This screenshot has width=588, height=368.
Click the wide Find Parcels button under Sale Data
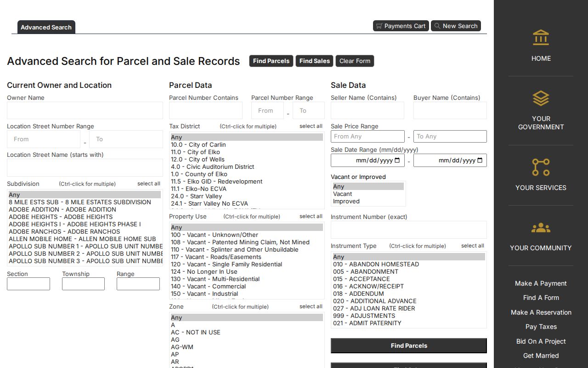pyautogui.click(x=409, y=345)
